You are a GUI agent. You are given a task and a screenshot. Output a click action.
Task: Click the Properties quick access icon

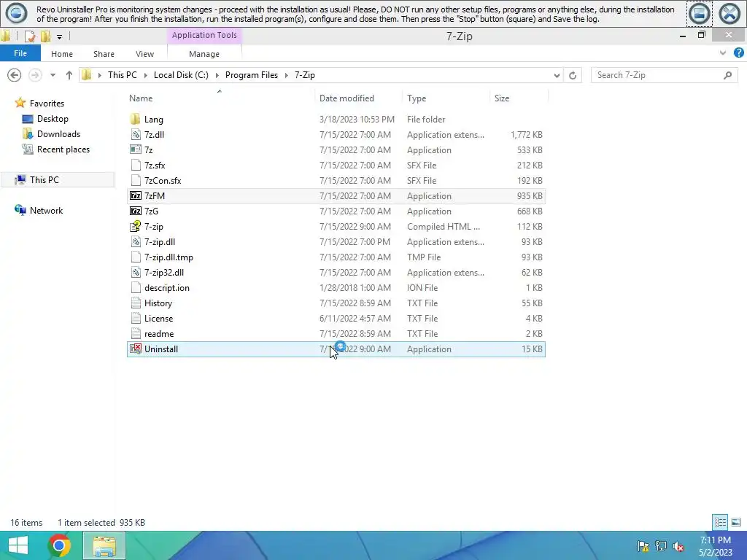click(29, 36)
